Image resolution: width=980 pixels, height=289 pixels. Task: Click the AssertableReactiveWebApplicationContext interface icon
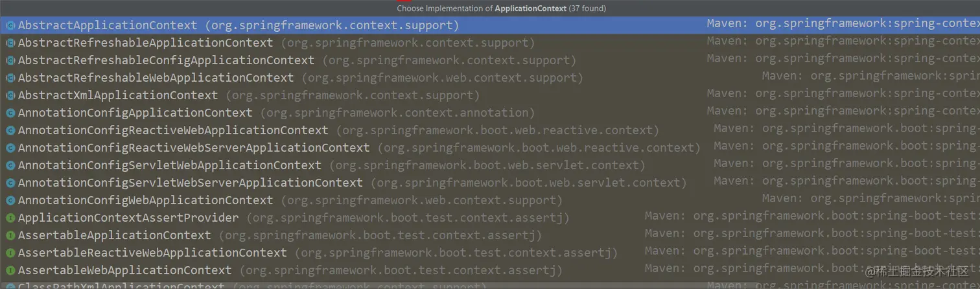click(10, 253)
